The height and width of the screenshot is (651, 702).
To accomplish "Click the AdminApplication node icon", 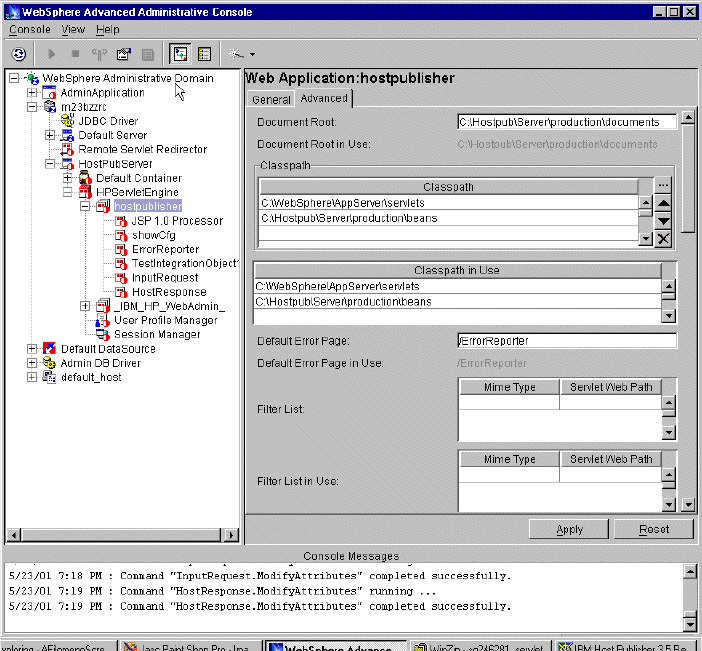I will pyautogui.click(x=49, y=93).
